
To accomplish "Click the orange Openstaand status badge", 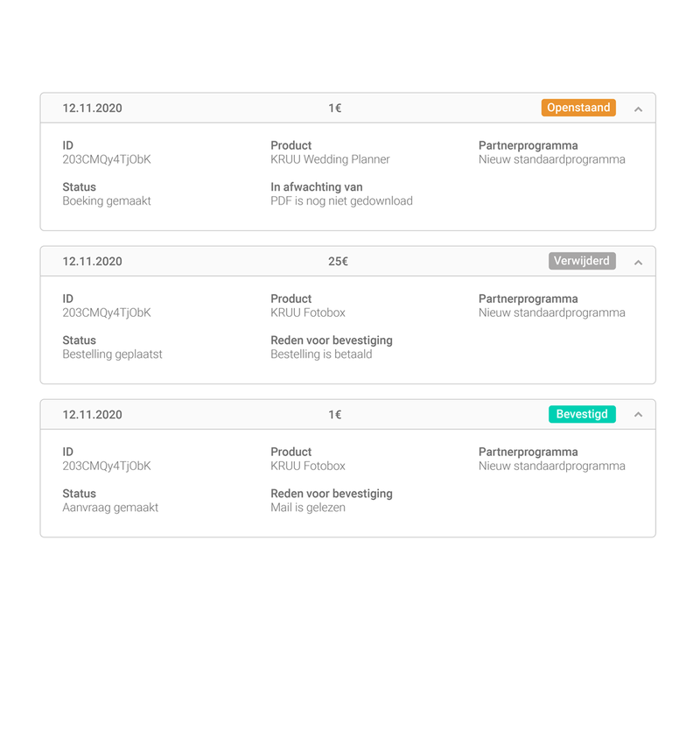I will point(578,108).
